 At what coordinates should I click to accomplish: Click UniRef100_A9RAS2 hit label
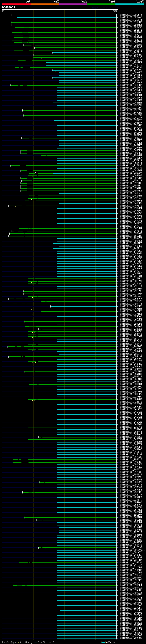click(131, 304)
